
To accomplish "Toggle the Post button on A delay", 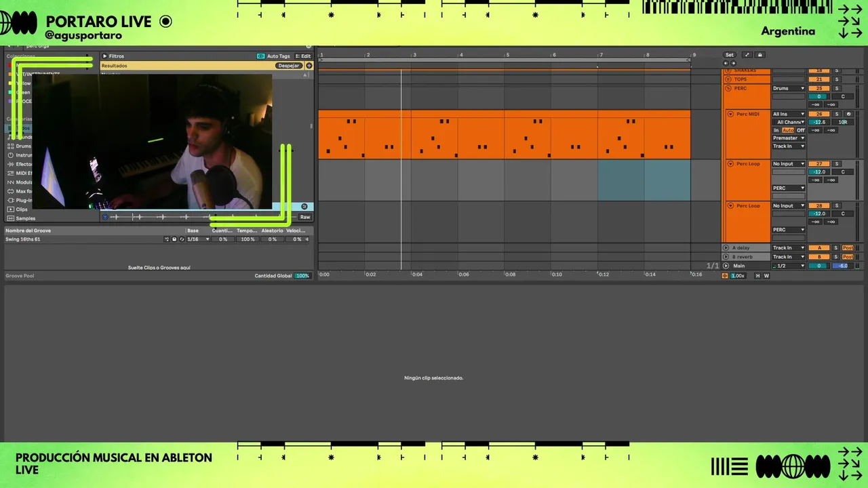I will (848, 248).
